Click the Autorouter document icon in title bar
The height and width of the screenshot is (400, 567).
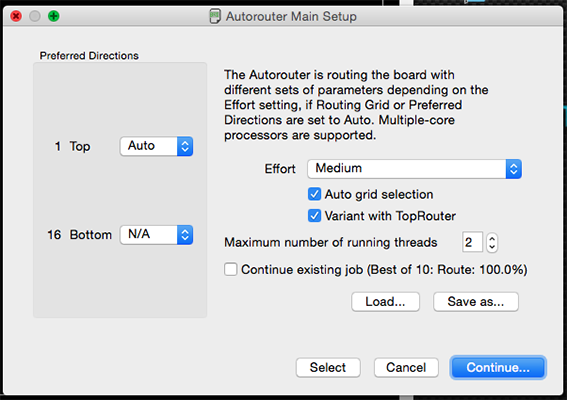click(x=215, y=16)
